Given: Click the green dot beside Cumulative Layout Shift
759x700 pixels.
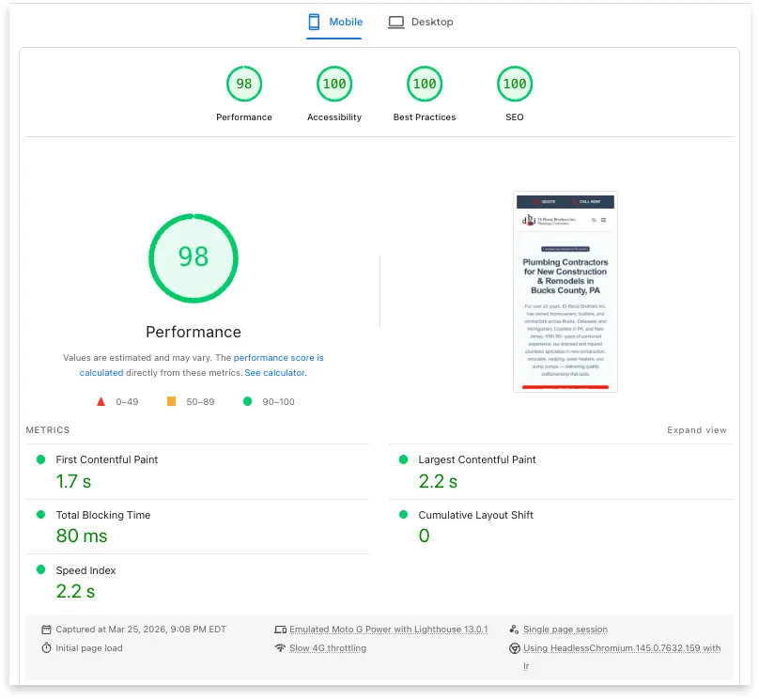Looking at the screenshot, I should [406, 515].
